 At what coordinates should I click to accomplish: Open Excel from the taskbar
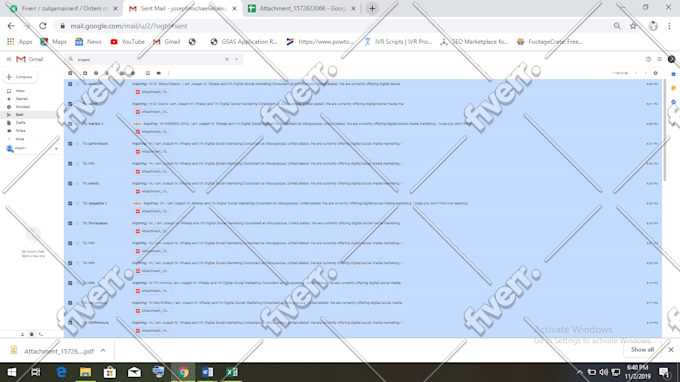232,372
